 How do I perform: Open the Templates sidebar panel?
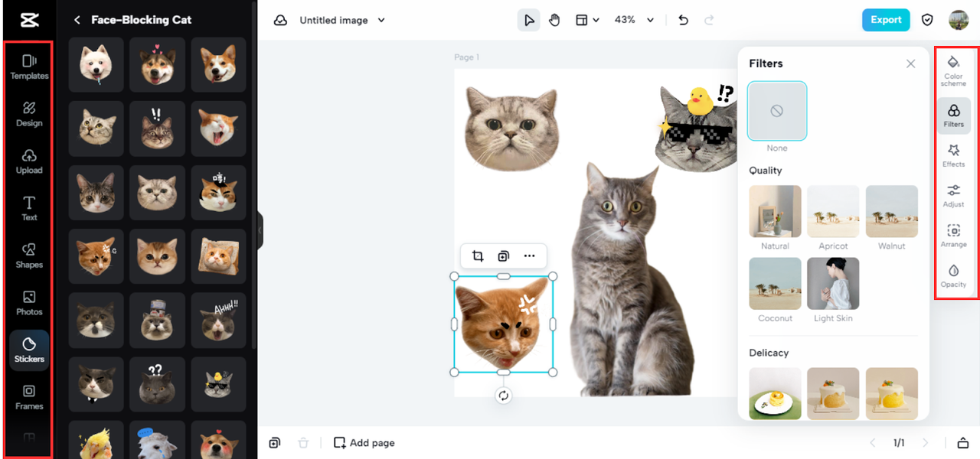coord(29,67)
